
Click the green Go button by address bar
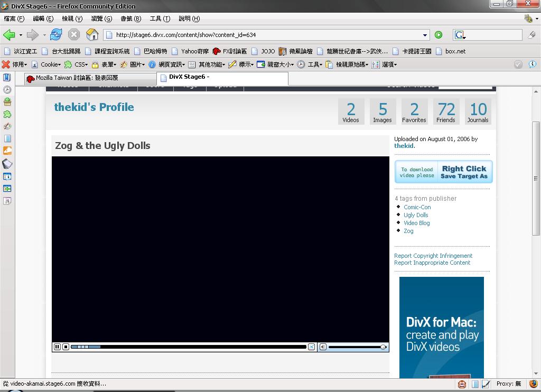pyautogui.click(x=439, y=35)
